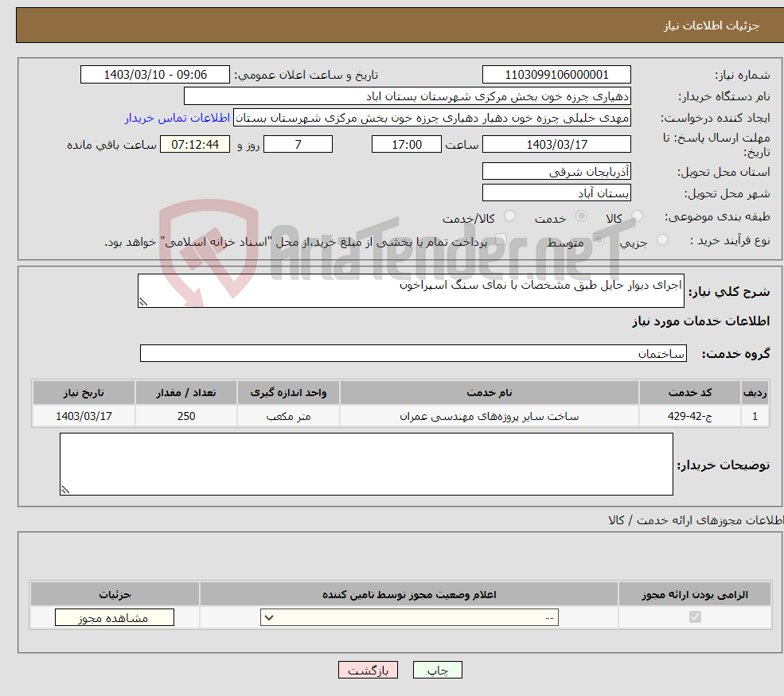Click the تعداد / مقدار column header

tap(186, 393)
